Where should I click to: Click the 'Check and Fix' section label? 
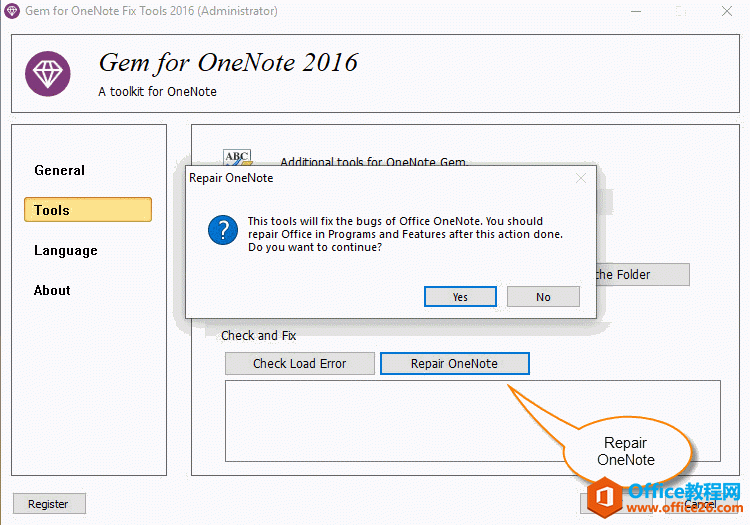point(259,336)
